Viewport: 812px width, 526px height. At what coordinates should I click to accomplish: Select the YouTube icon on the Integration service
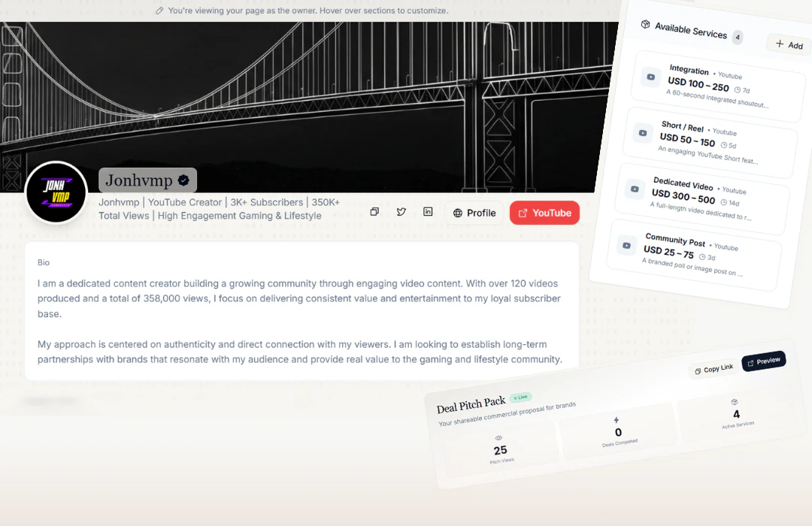pyautogui.click(x=650, y=77)
